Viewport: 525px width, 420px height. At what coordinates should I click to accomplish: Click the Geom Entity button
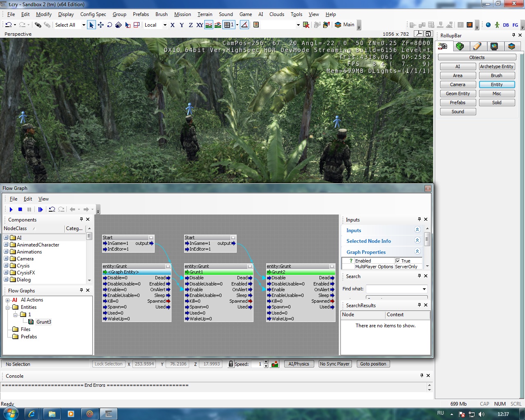coord(458,94)
